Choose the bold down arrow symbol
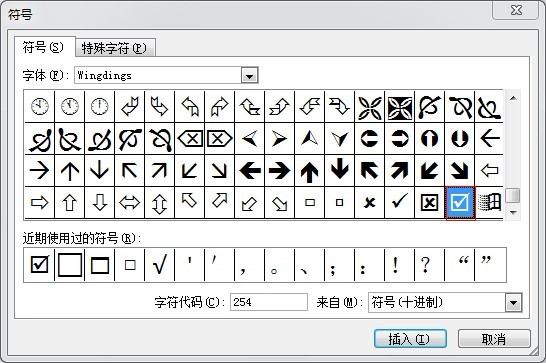 [340, 170]
